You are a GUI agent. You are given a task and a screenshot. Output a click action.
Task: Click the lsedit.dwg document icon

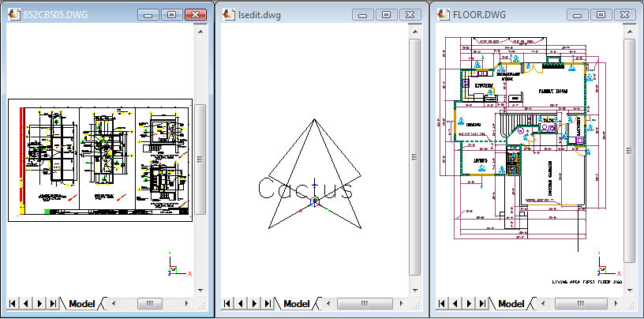(228, 14)
